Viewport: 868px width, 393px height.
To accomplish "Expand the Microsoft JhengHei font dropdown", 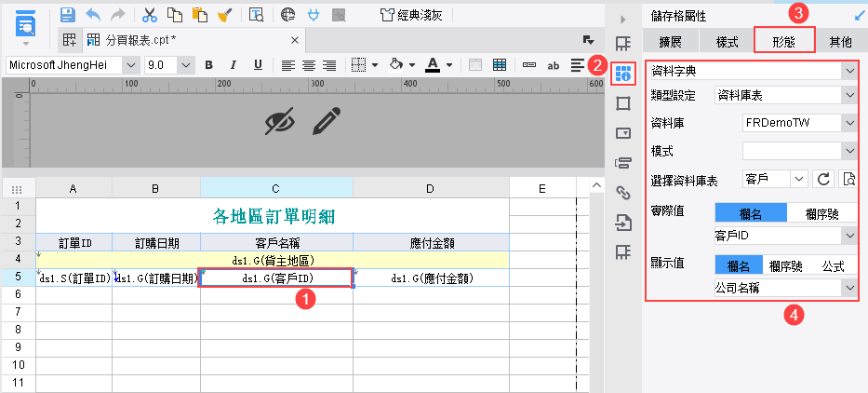I will click(x=130, y=65).
